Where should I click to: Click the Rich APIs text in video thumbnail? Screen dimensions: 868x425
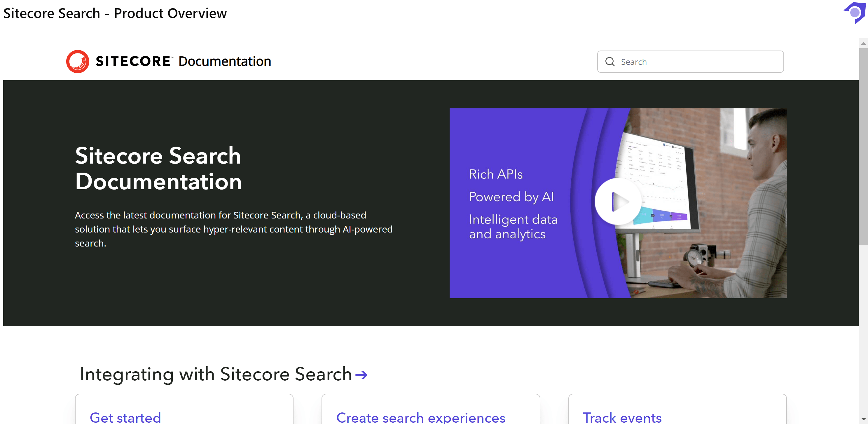496,174
